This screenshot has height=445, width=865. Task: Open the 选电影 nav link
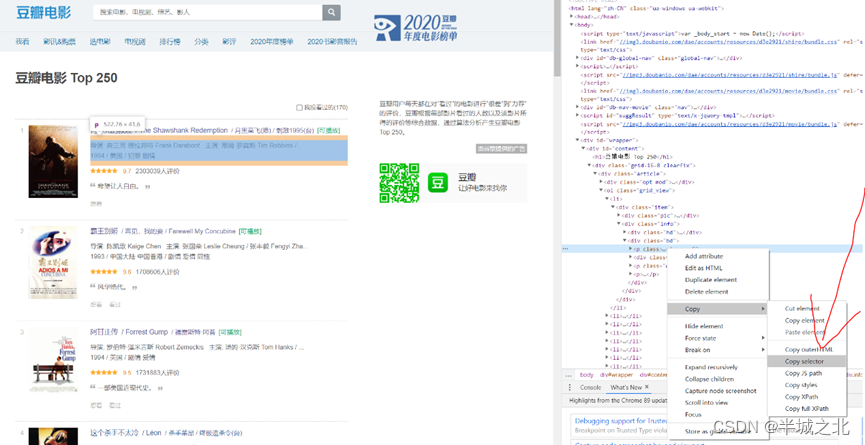[x=100, y=42]
